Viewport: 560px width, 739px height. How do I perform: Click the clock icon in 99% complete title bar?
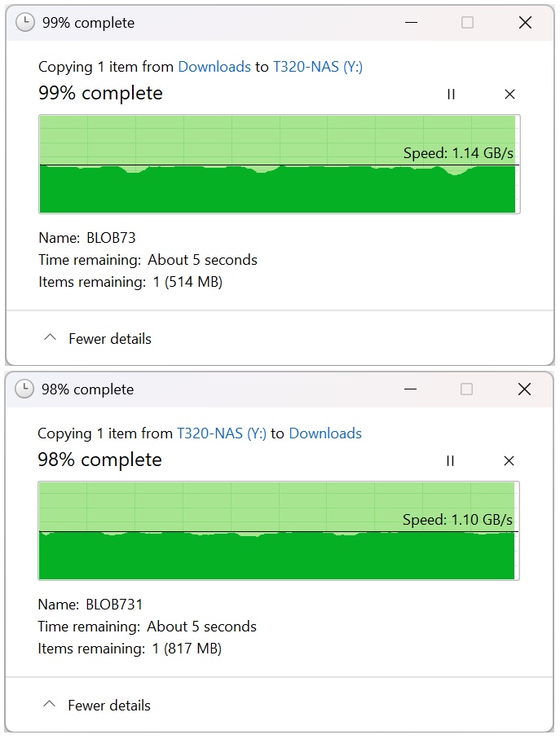coord(25,22)
